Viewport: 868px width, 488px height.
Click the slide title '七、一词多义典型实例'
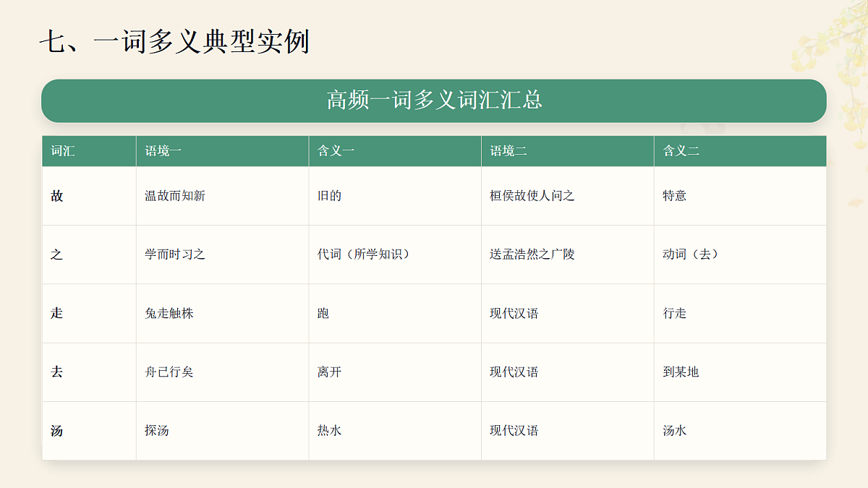click(x=174, y=42)
